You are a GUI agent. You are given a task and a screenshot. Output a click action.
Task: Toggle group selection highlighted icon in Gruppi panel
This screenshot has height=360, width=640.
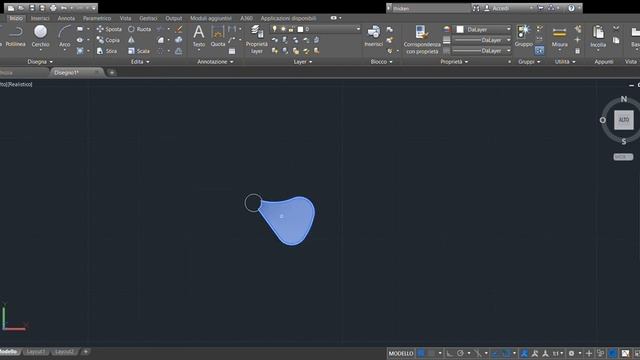540,51
